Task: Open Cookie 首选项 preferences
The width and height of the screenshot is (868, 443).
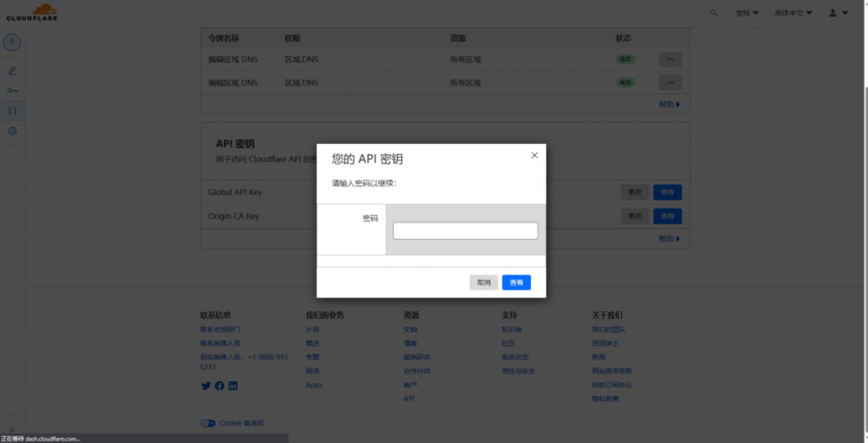Action: 233,423
